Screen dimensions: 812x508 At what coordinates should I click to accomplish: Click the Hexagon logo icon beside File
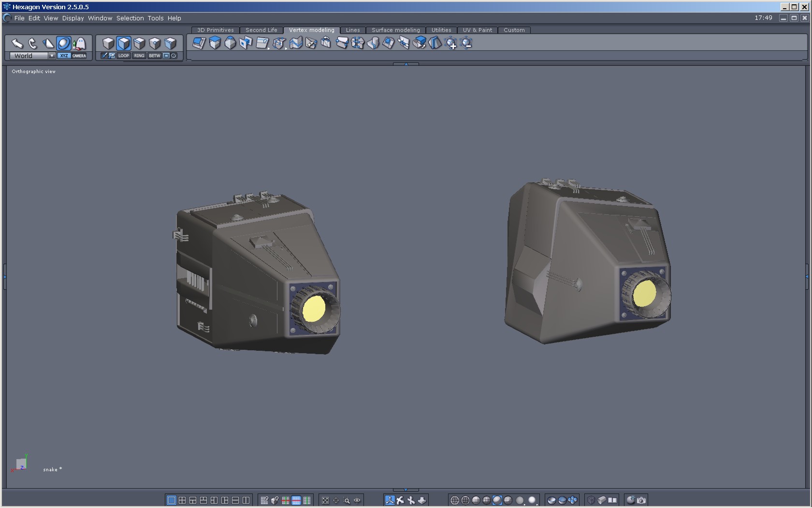[7, 18]
